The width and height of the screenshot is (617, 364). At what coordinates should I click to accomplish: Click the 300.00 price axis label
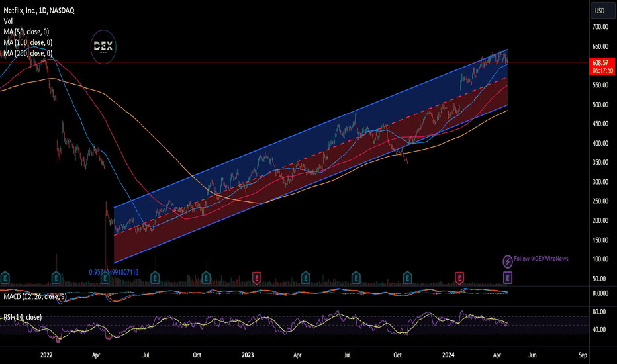tap(600, 182)
